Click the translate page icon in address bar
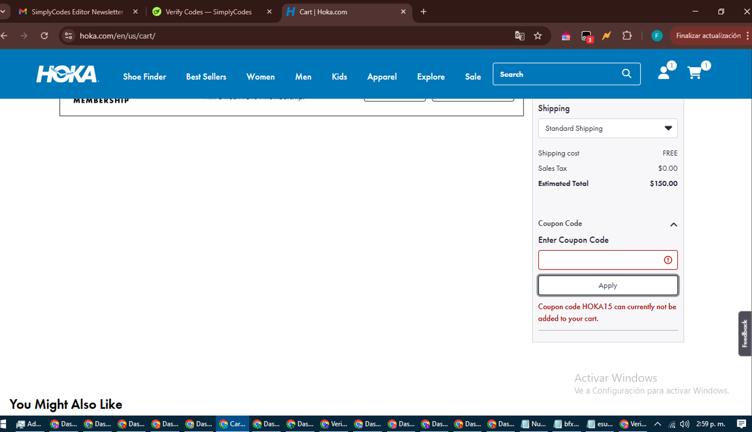Image resolution: width=752 pixels, height=432 pixels. point(519,35)
